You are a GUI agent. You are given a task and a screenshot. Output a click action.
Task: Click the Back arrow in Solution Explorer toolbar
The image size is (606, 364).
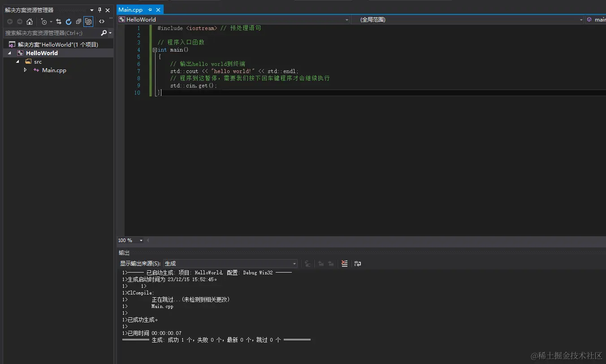[10, 22]
